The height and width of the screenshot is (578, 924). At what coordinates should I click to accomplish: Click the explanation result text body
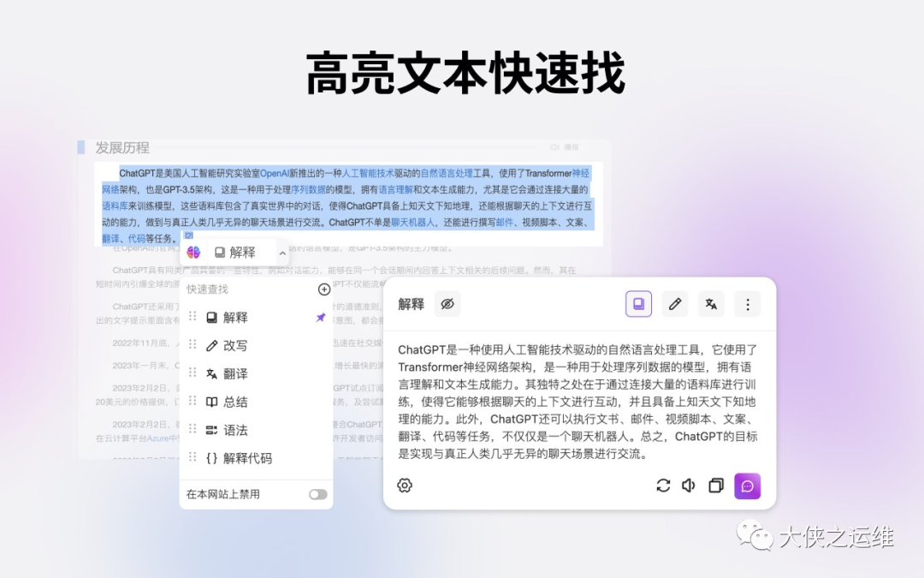[577, 402]
